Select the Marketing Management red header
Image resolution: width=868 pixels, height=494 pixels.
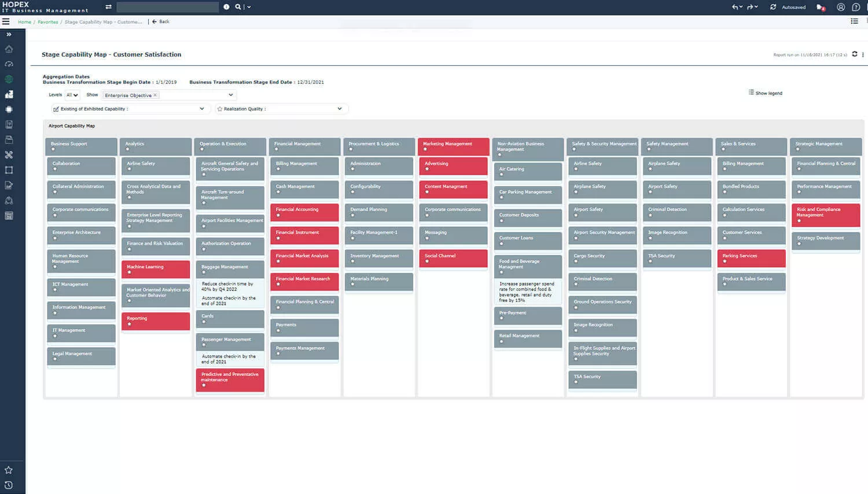pyautogui.click(x=453, y=146)
